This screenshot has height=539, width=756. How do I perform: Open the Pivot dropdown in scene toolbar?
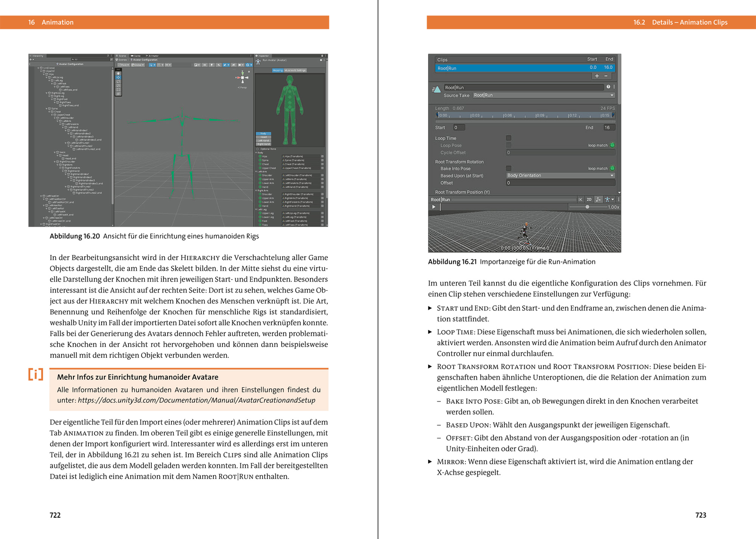click(123, 65)
